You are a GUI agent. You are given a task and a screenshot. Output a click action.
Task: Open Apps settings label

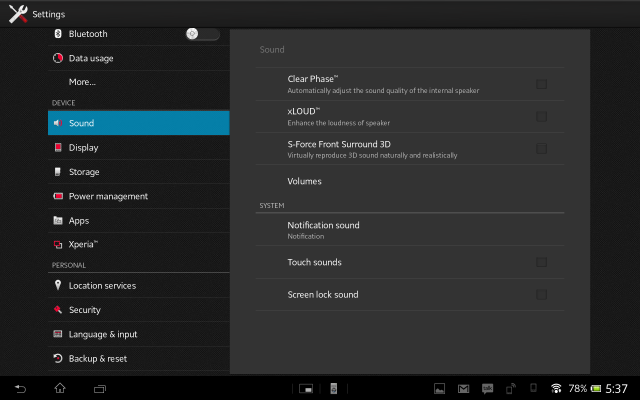pyautogui.click(x=79, y=221)
